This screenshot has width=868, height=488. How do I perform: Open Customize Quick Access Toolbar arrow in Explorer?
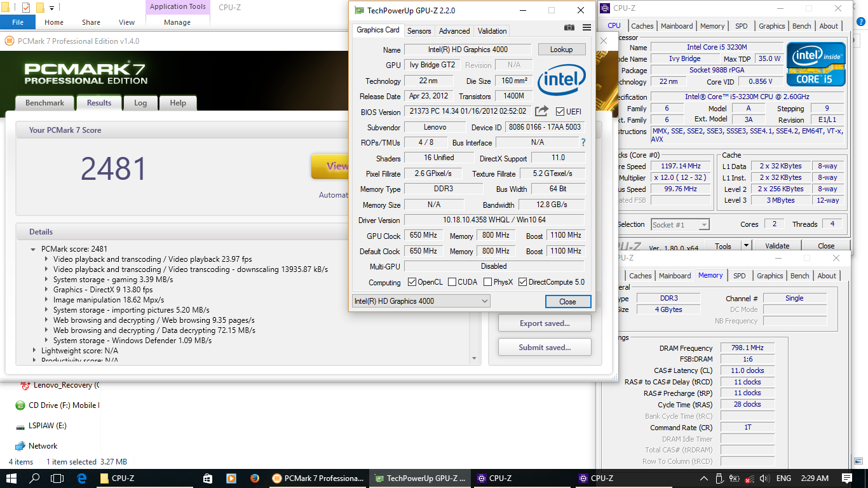pyautogui.click(x=51, y=8)
